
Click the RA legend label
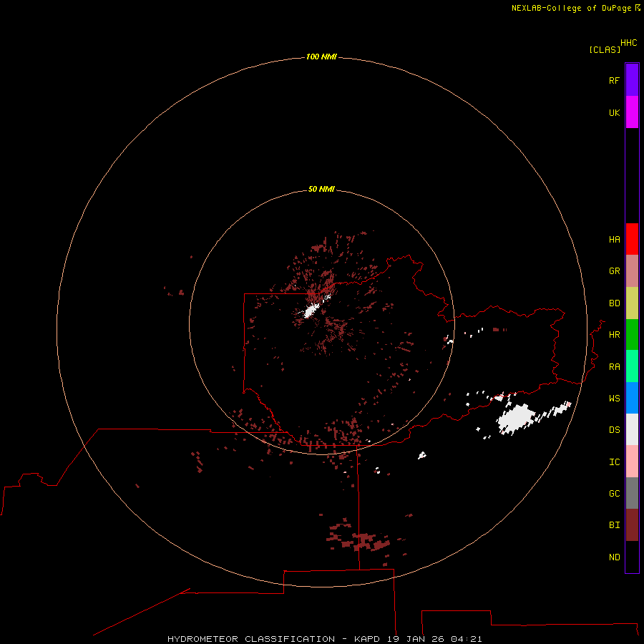(x=614, y=367)
